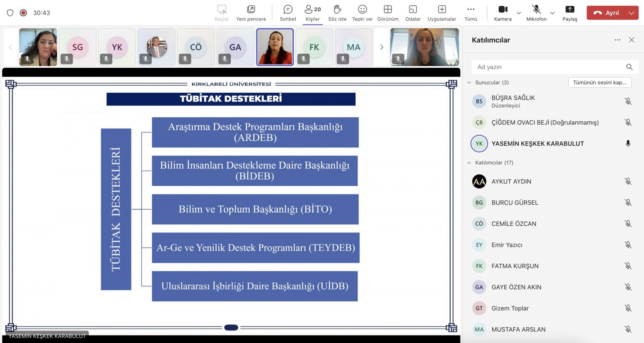Image resolution: width=644 pixels, height=343 pixels.
Task: Click the Ad yazın search field
Action: tap(549, 67)
